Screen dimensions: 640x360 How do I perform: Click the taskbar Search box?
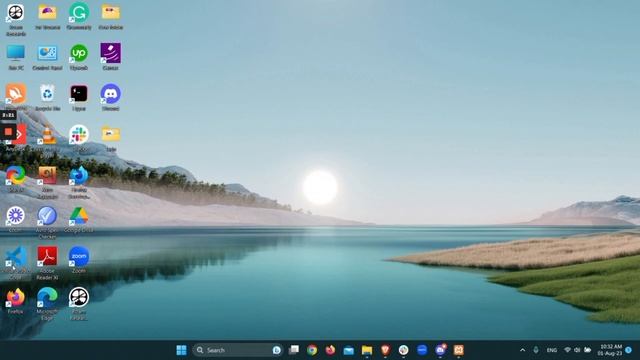237,350
